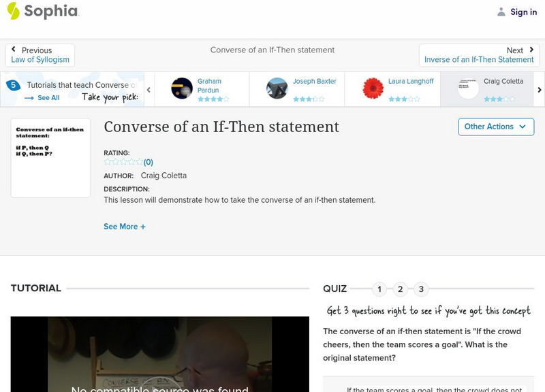Click Graham Pardun's star rating
This screenshot has width=545, height=392.
pos(213,99)
